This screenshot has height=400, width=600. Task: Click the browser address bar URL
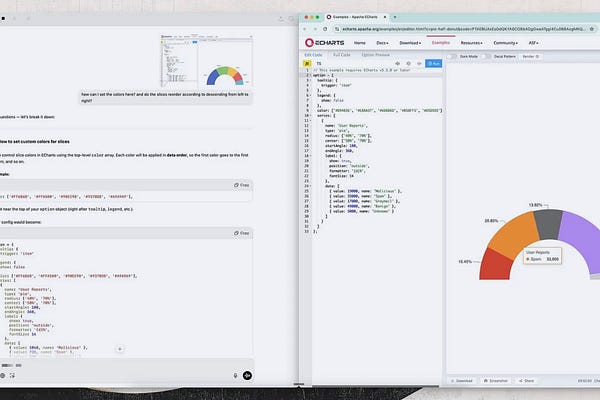pos(463,29)
